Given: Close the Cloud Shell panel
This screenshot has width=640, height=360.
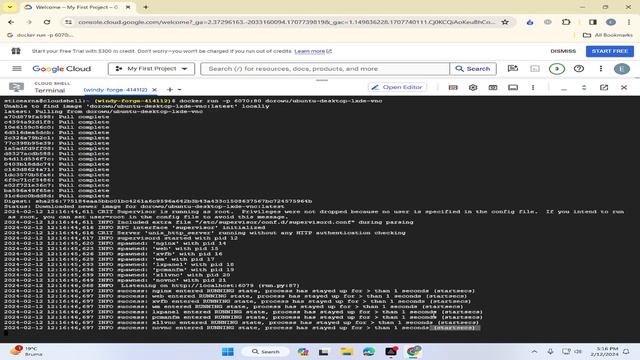Looking at the screenshot, I should [x=624, y=87].
